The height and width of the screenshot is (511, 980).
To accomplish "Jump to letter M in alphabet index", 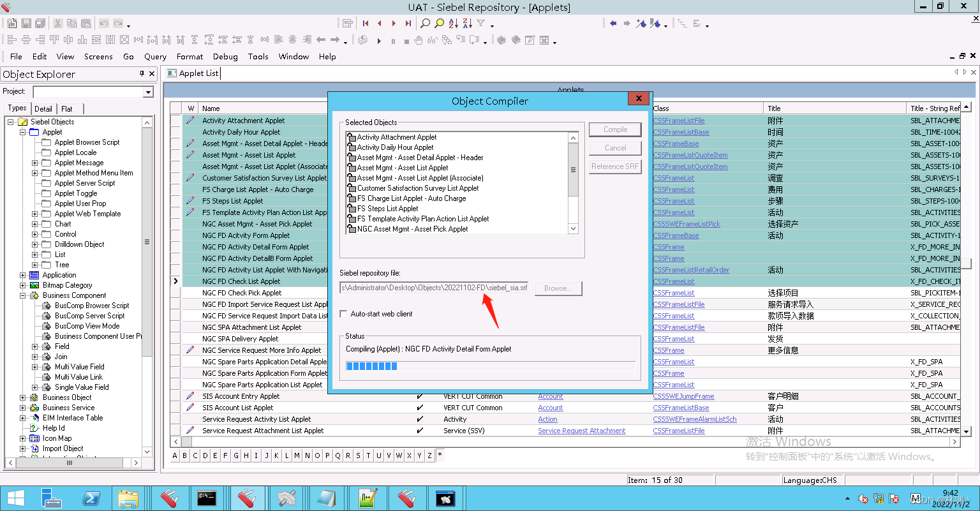I will pyautogui.click(x=297, y=455).
